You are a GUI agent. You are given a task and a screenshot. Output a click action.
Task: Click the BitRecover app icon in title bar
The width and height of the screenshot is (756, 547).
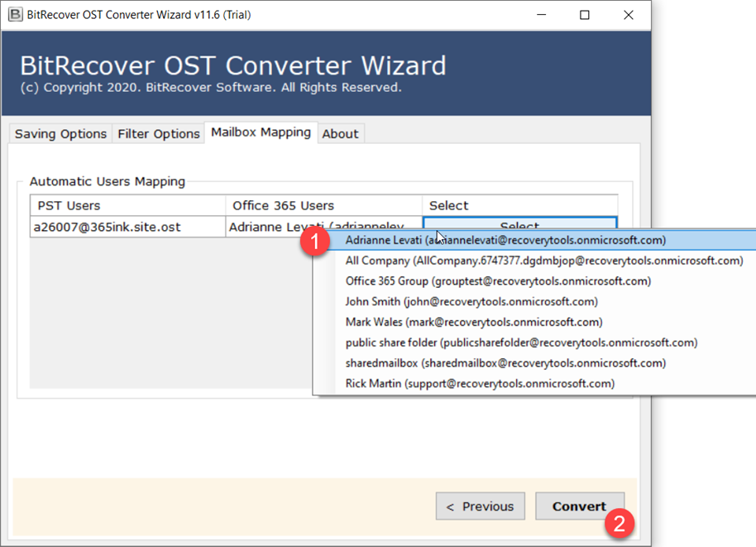tap(15, 14)
